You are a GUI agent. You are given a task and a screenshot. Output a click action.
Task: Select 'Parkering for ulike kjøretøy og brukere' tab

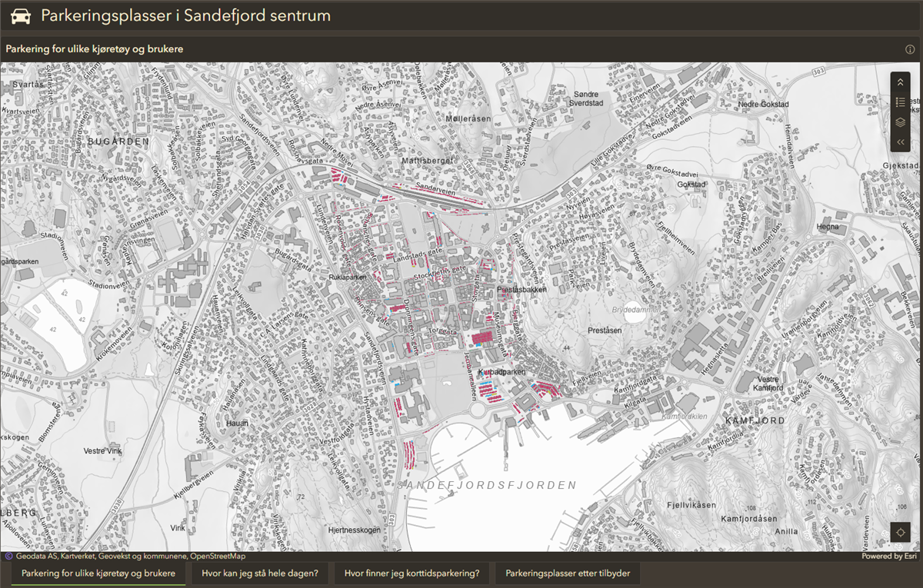point(98,573)
